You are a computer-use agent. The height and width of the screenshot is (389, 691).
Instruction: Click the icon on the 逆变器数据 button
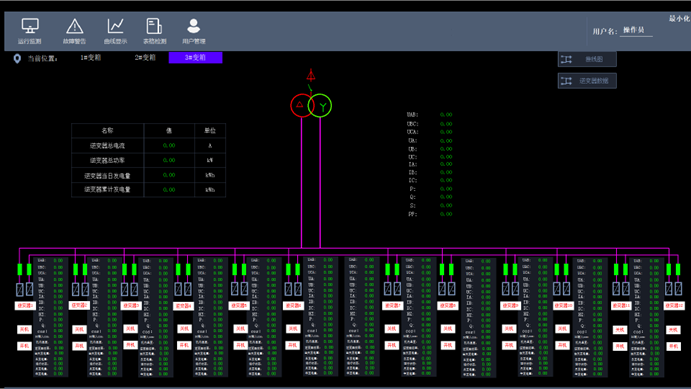(x=566, y=81)
